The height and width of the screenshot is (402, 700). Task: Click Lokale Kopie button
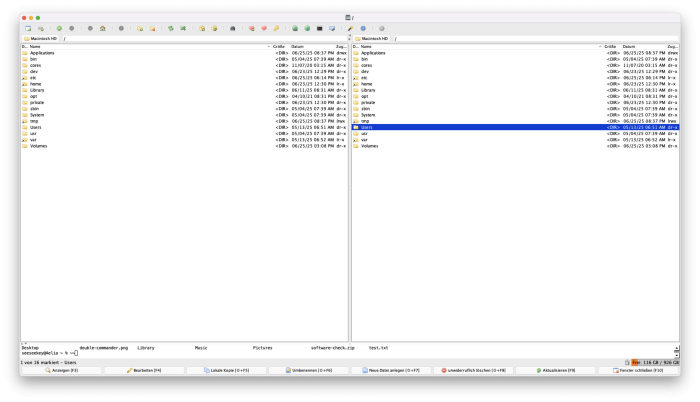pyautogui.click(x=226, y=370)
